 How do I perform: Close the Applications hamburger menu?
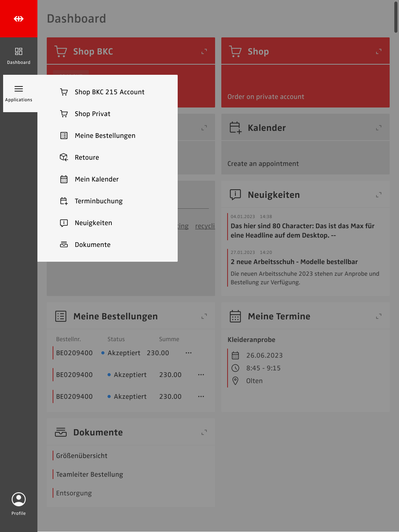click(19, 89)
